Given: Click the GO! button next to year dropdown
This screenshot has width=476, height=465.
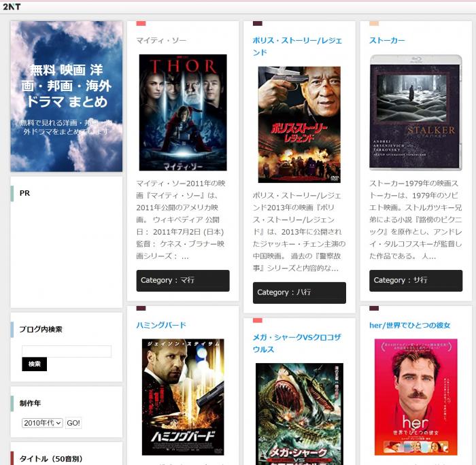Looking at the screenshot, I should point(73,423).
